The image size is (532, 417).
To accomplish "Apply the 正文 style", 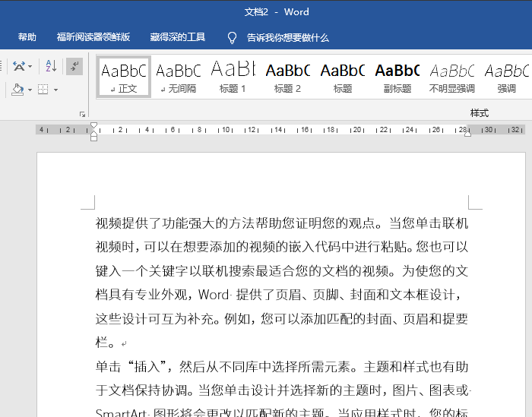I will coord(124,77).
